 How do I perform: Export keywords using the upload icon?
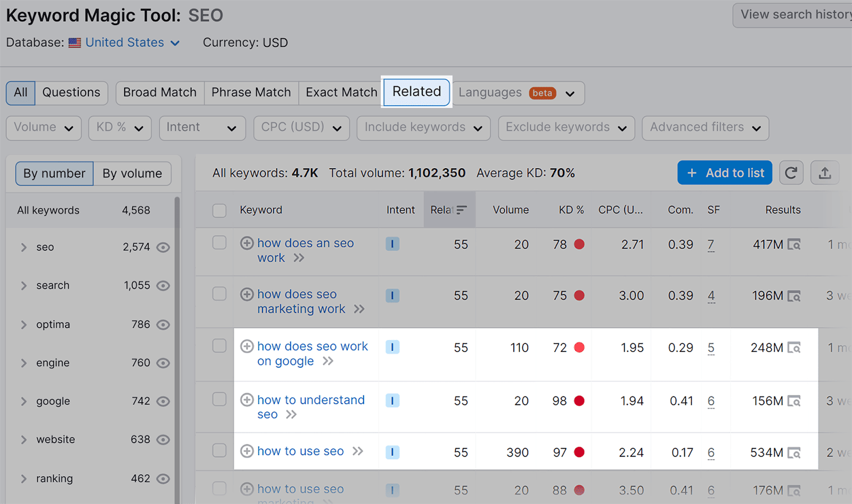pos(825,172)
